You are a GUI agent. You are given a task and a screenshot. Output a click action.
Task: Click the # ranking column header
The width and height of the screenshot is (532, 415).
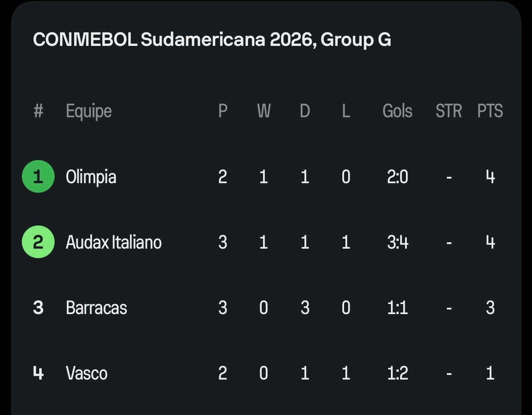point(38,111)
